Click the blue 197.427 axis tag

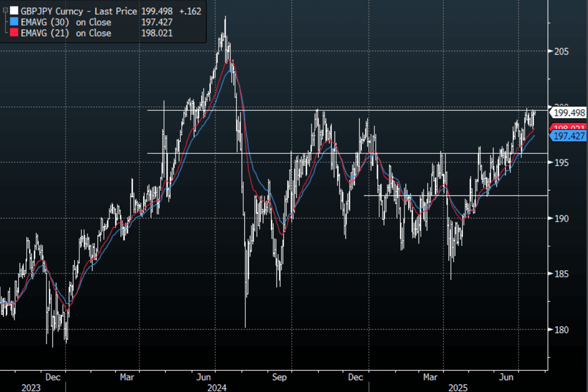coord(567,136)
